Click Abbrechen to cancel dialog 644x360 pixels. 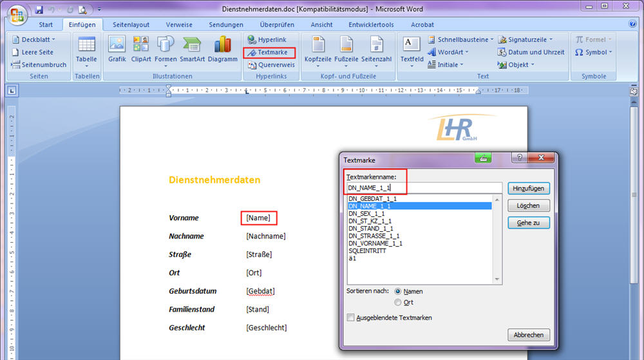point(528,335)
